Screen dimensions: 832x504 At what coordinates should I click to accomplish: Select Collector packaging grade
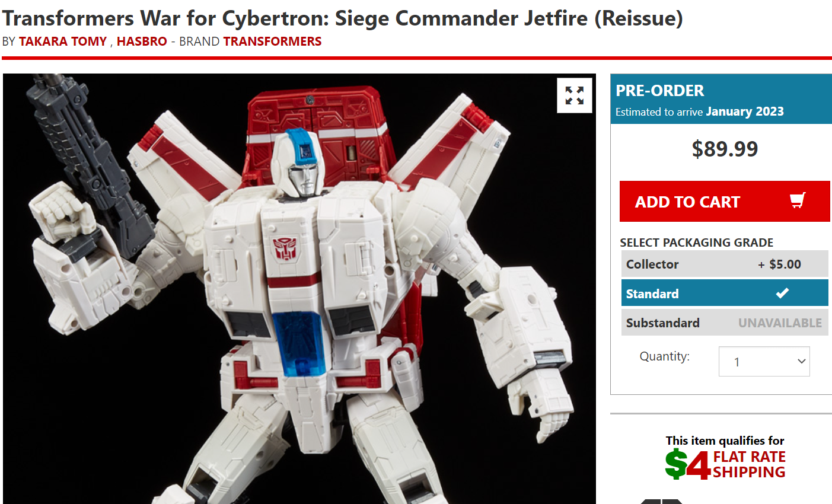pyautogui.click(x=725, y=264)
